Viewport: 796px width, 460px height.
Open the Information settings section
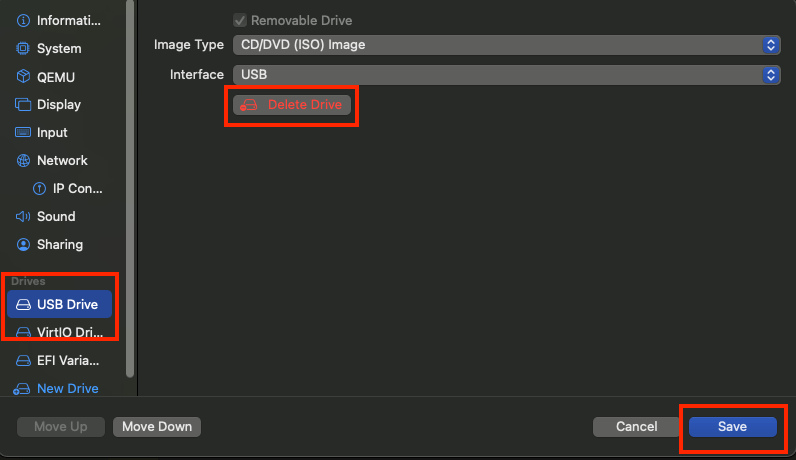[x=59, y=20]
